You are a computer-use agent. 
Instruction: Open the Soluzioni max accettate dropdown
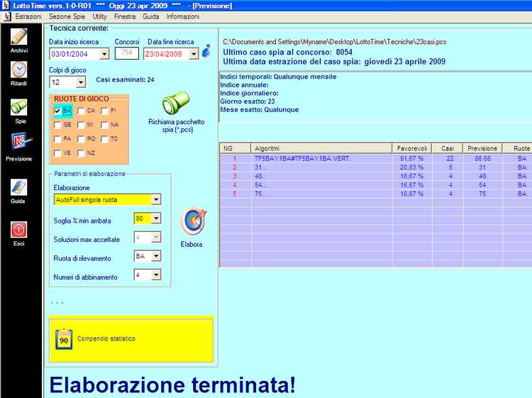(156, 238)
